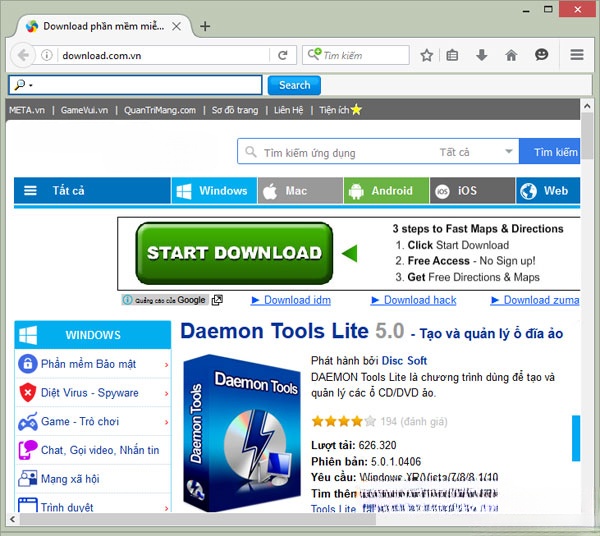600x536 pixels.
Task: Open Diệt Virus - Spyware category
Action: coord(90,393)
